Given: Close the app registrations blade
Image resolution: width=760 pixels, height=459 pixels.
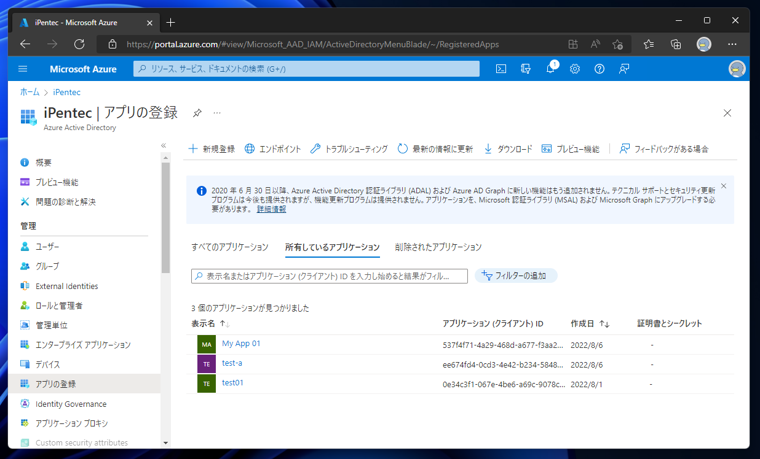Looking at the screenshot, I should 727,113.
